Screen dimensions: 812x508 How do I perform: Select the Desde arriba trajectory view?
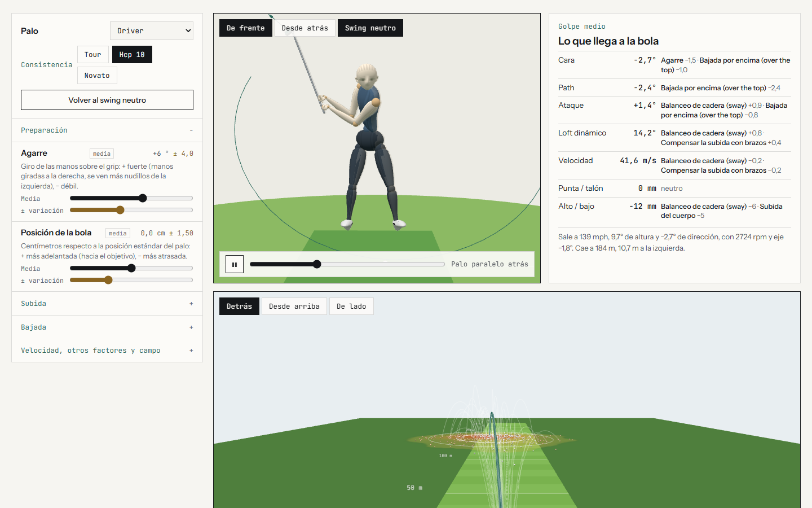click(x=294, y=306)
